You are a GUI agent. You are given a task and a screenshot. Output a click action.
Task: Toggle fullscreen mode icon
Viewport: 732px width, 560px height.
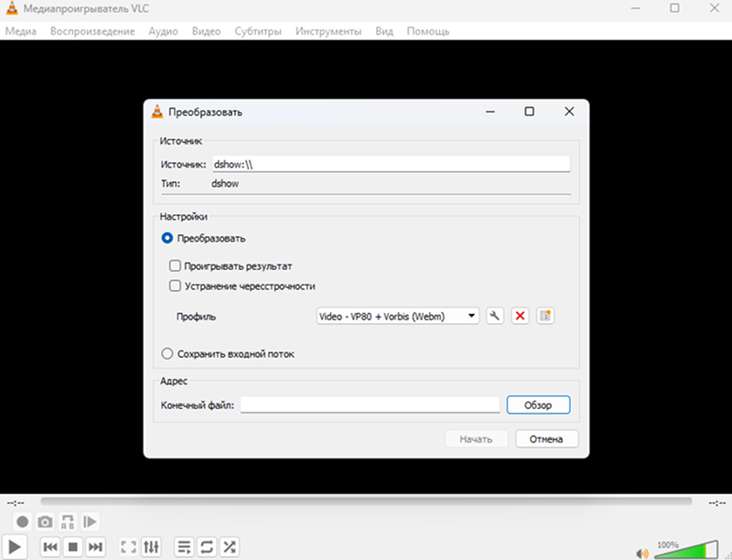(128, 546)
